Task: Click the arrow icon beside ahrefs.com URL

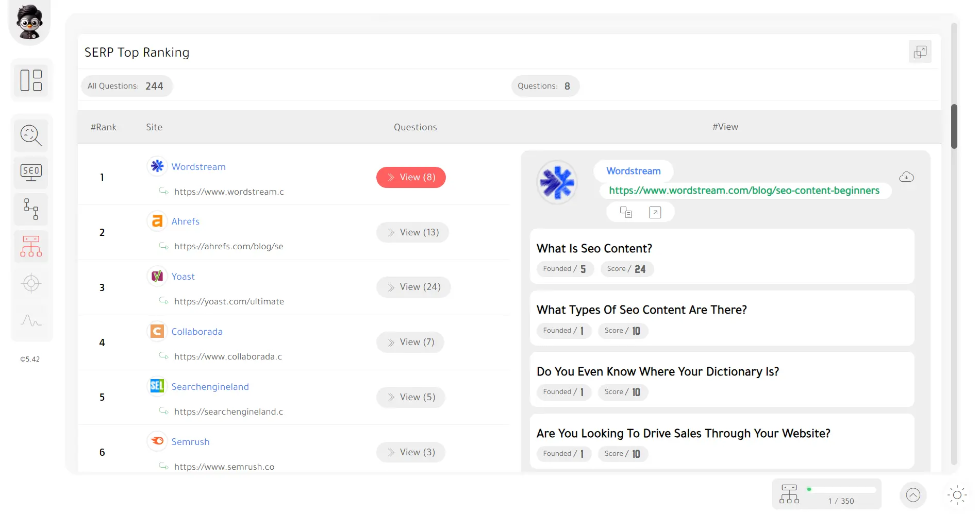Action: [163, 246]
